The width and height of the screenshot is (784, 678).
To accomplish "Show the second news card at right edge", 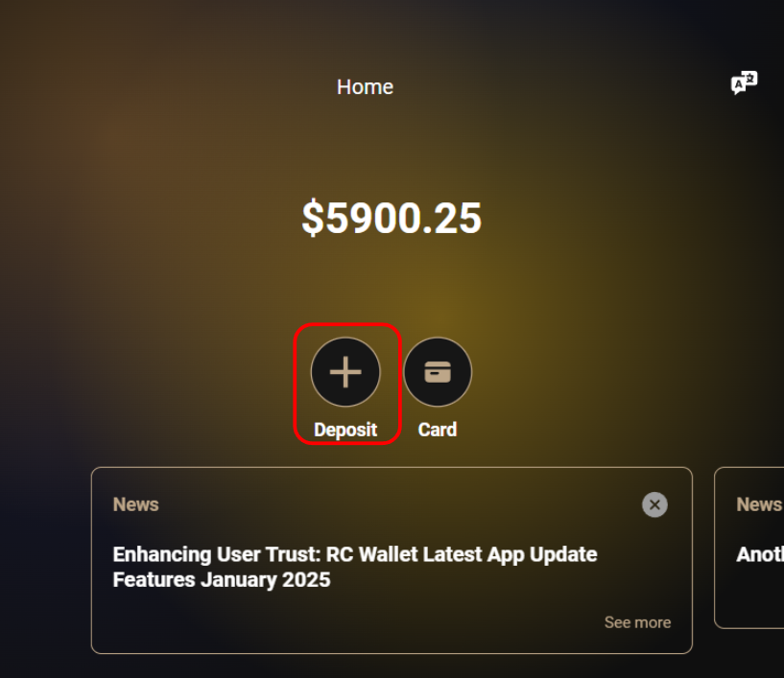I will (749, 548).
